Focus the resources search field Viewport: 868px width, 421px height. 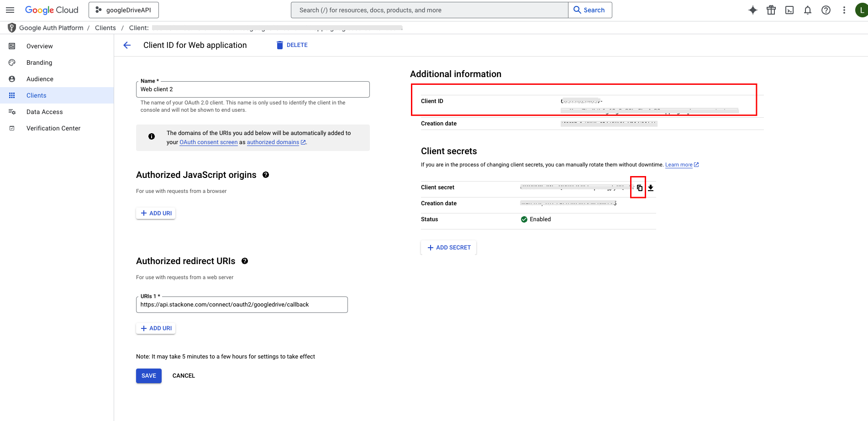pos(429,10)
